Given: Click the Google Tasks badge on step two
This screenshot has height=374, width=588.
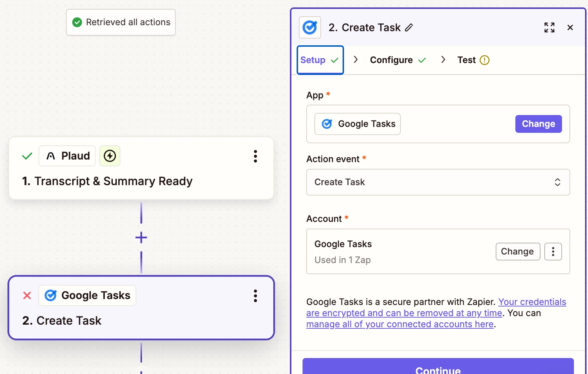Looking at the screenshot, I should [x=87, y=295].
